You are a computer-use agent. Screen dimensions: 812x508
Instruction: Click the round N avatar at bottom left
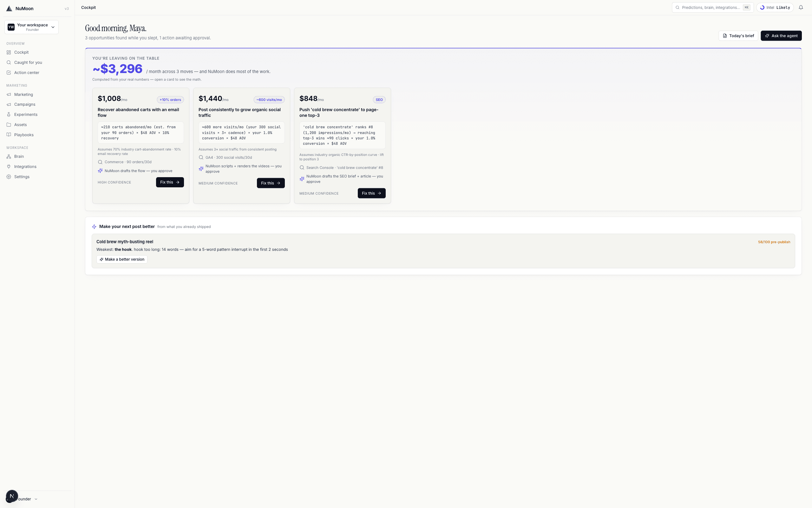12,496
